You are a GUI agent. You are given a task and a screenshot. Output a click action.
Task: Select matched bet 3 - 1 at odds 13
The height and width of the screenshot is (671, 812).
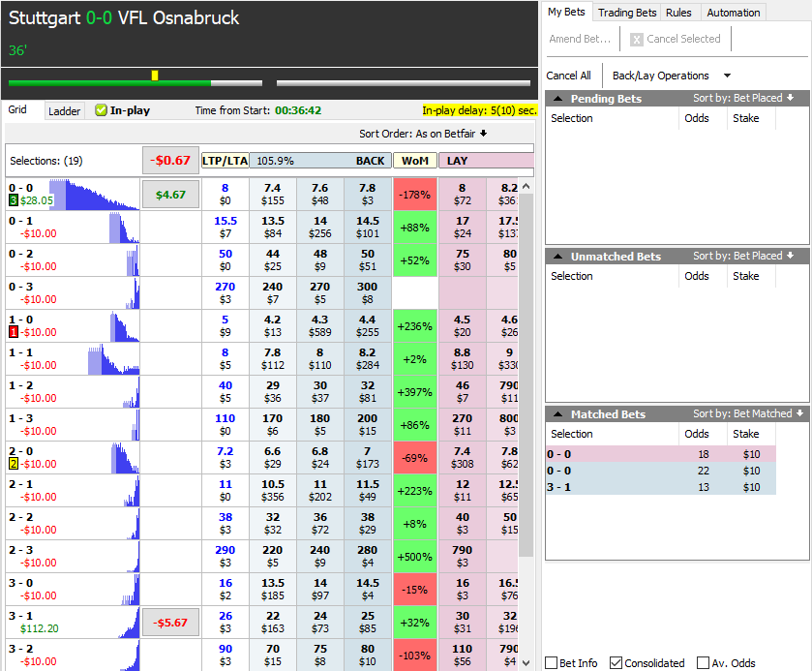coord(661,487)
